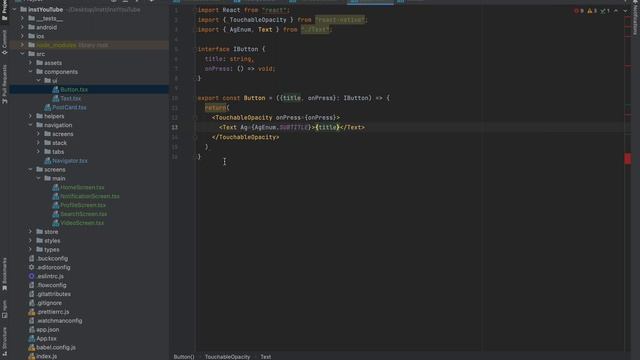
Task: Collapse the src folder
Action: pyautogui.click(x=22, y=54)
